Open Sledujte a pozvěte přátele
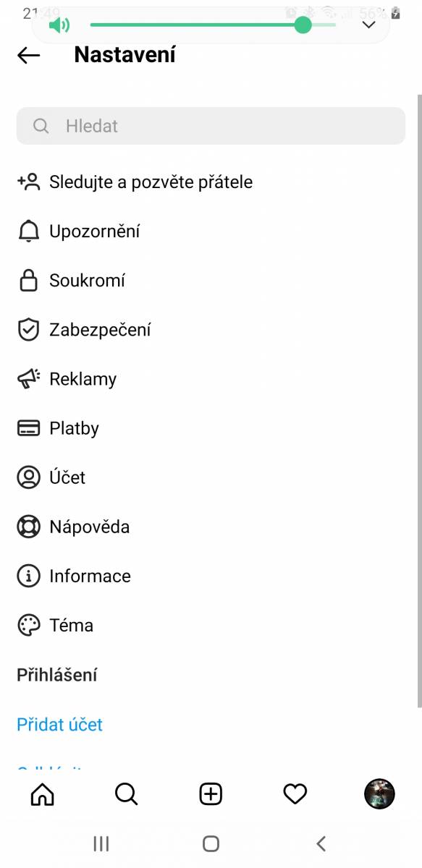The image size is (422, 868). [x=211, y=182]
